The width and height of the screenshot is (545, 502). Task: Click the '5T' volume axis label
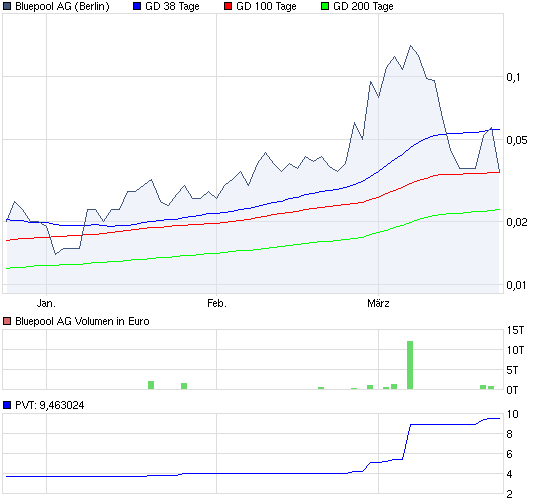coord(512,370)
